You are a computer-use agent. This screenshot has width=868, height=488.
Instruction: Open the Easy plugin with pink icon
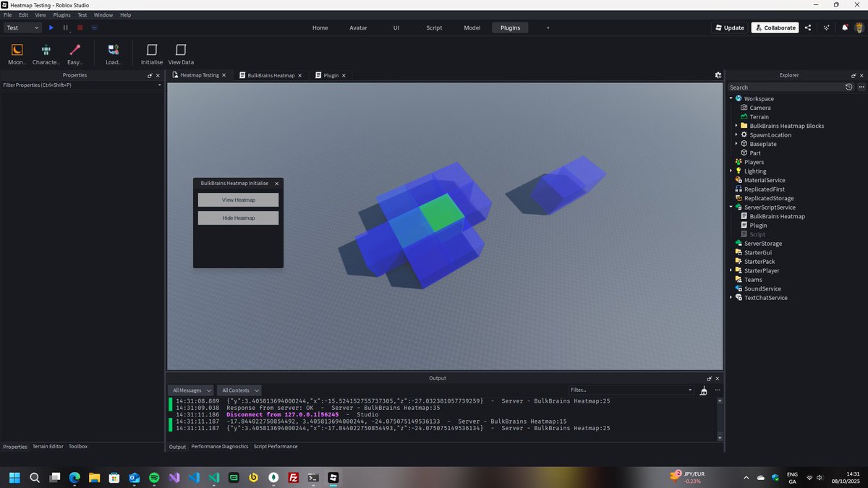75,54
